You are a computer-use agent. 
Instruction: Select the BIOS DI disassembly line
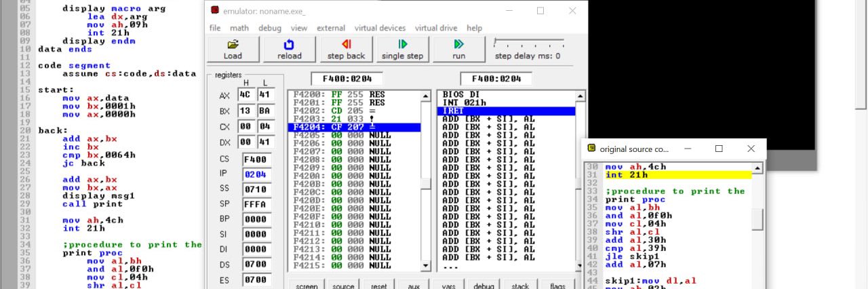[x=506, y=94]
